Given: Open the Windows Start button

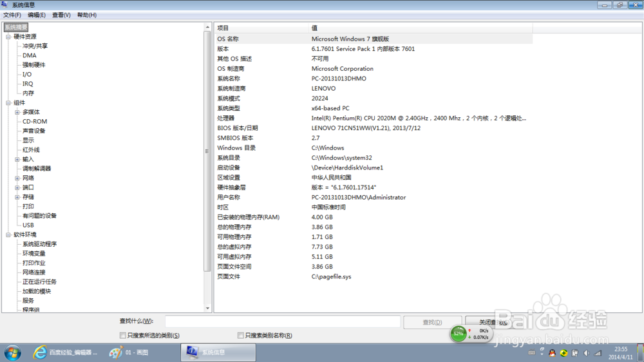Looking at the screenshot, I should point(13,352).
